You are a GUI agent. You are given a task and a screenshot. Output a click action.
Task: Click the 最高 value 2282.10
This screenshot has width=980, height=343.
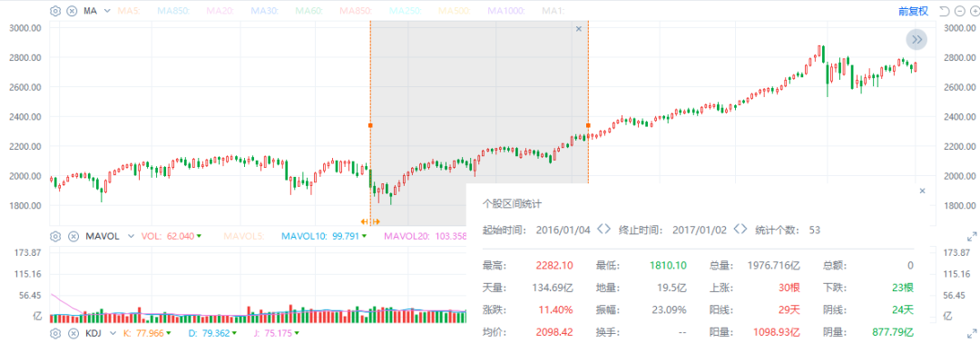(x=554, y=265)
